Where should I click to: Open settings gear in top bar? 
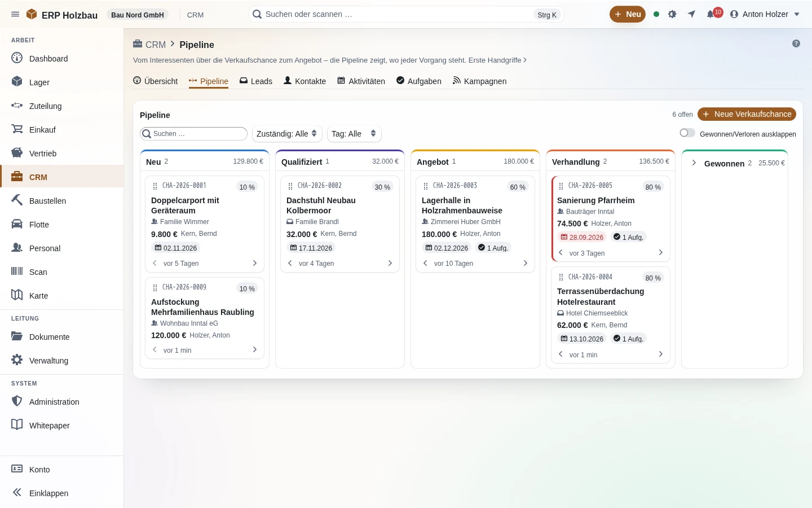672,14
